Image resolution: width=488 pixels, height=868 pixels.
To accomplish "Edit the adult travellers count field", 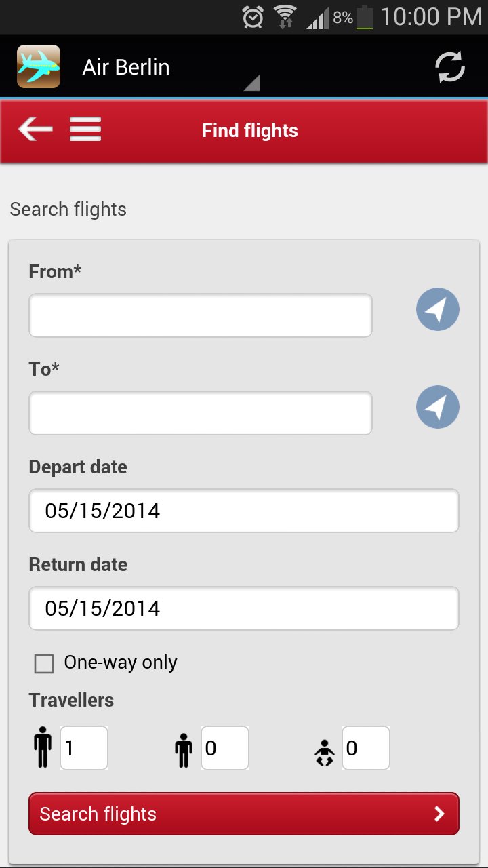I will [x=84, y=748].
